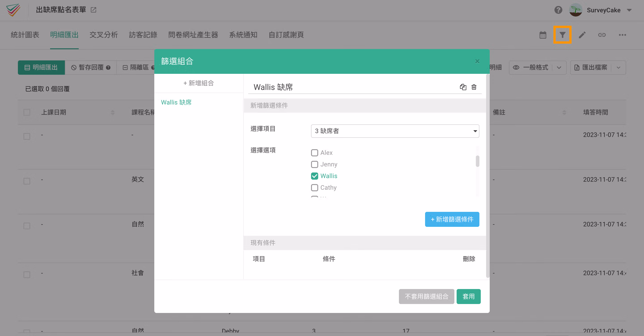Click the 暫存回覆 help icon
Screen dimensions: 644x336
[108, 68]
